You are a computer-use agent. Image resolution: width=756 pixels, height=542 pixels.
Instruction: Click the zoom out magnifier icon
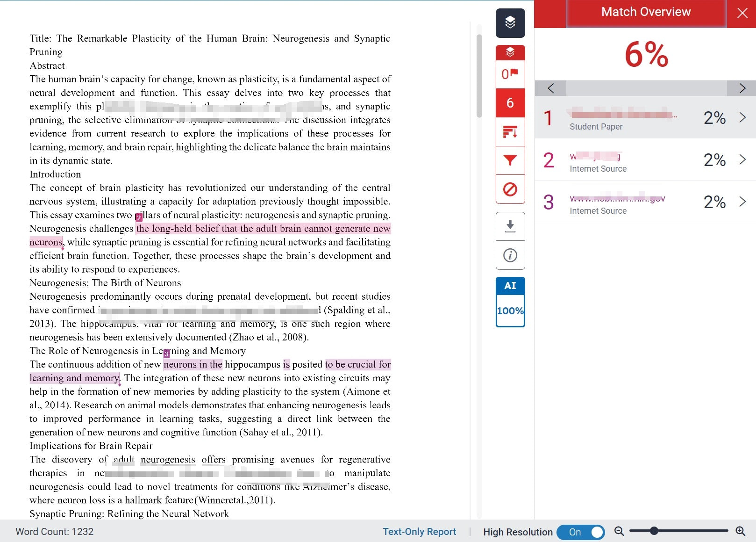click(x=619, y=531)
